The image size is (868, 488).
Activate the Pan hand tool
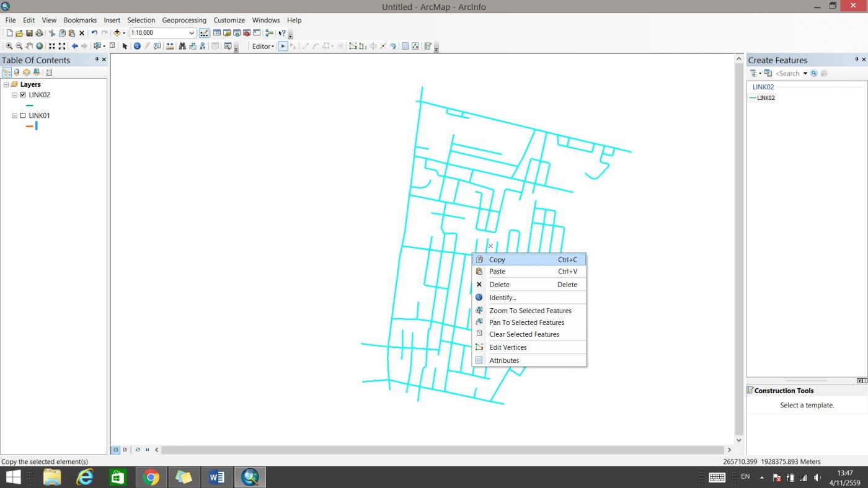point(29,47)
